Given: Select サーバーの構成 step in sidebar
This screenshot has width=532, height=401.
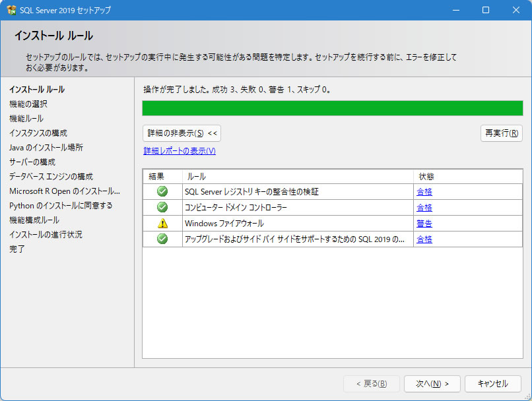Looking at the screenshot, I should [32, 162].
